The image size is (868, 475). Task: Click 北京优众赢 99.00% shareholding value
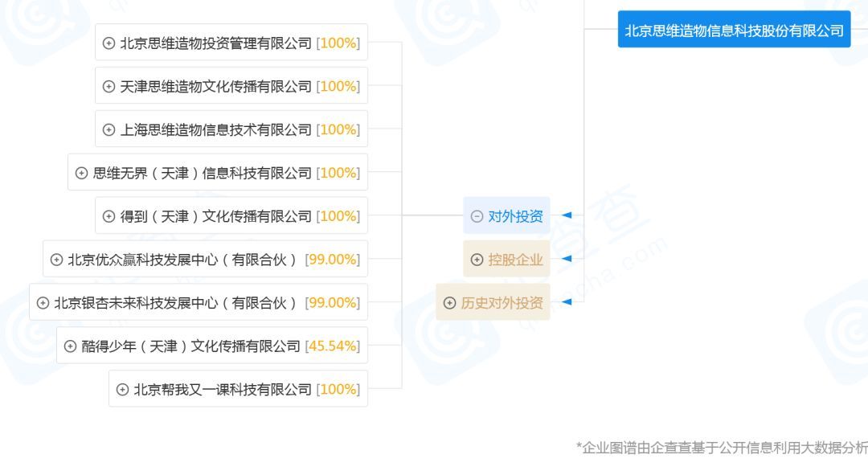coord(332,260)
